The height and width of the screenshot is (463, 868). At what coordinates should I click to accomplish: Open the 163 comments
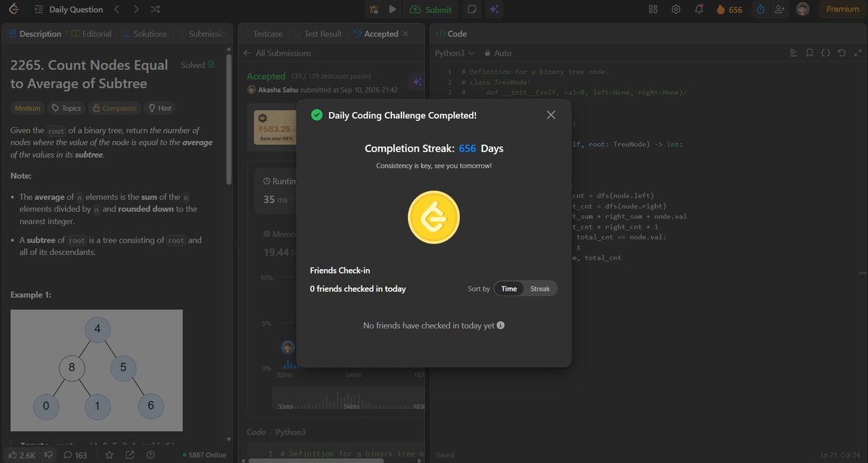[75, 455]
